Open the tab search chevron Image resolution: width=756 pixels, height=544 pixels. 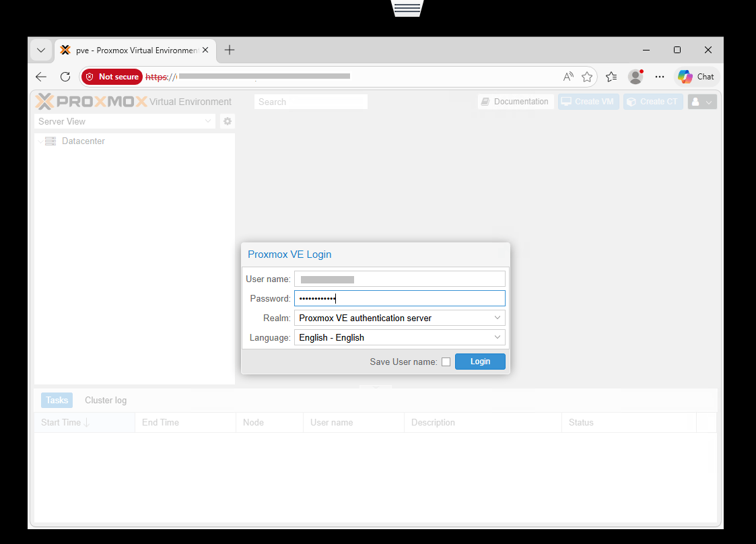[x=41, y=50]
